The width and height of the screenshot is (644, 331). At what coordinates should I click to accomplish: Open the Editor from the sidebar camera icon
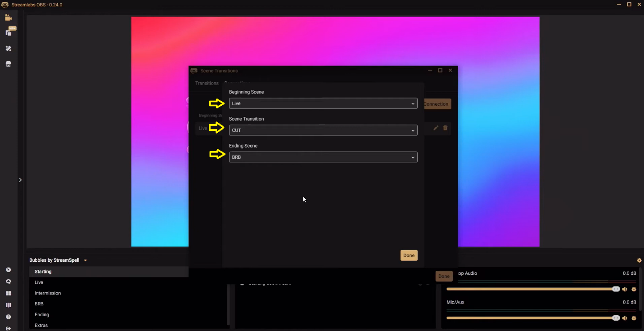(8, 17)
